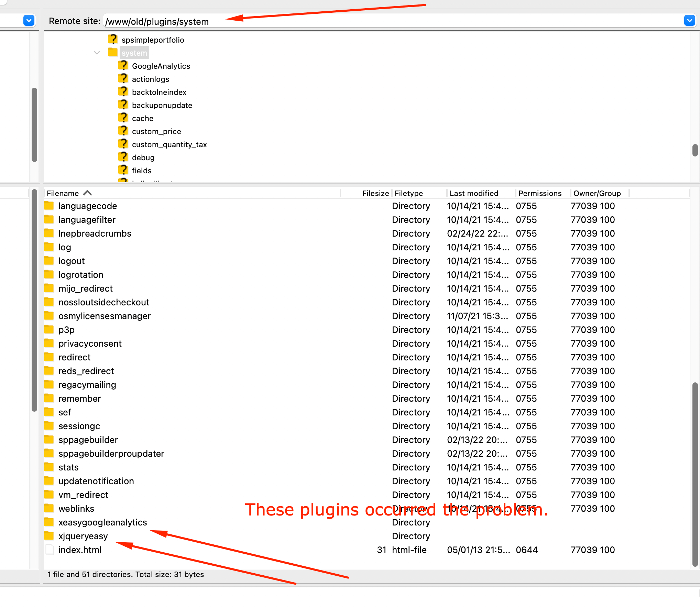Sort listing by Filesize column
The width and height of the screenshot is (700, 608).
[x=375, y=193]
